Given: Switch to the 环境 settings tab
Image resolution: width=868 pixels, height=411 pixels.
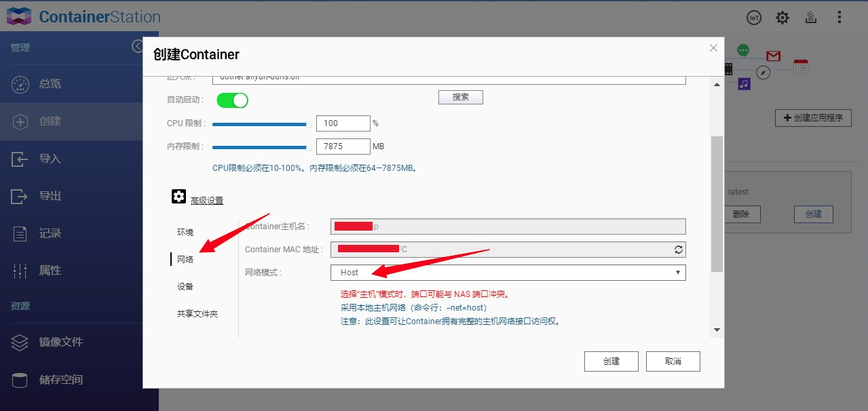Looking at the screenshot, I should [185, 232].
